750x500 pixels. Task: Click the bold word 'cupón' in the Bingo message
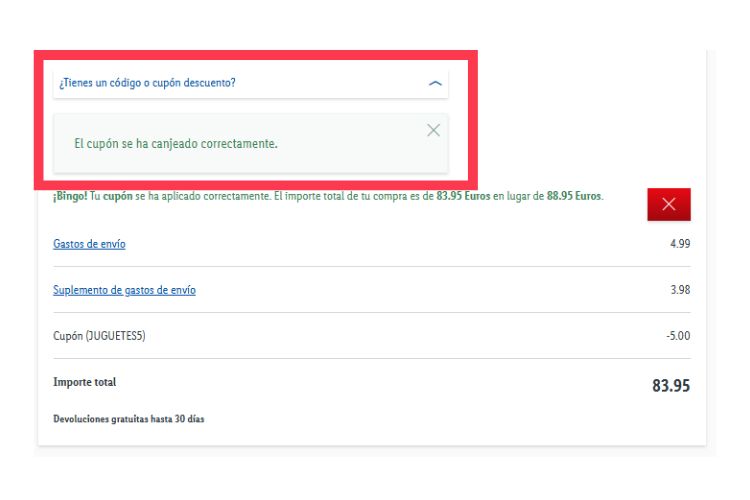[x=119, y=196]
